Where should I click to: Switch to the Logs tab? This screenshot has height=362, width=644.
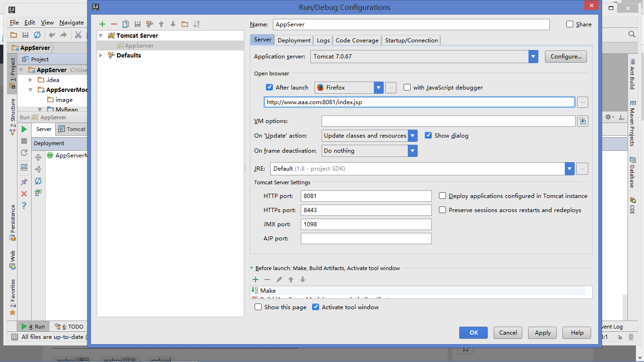click(x=323, y=41)
